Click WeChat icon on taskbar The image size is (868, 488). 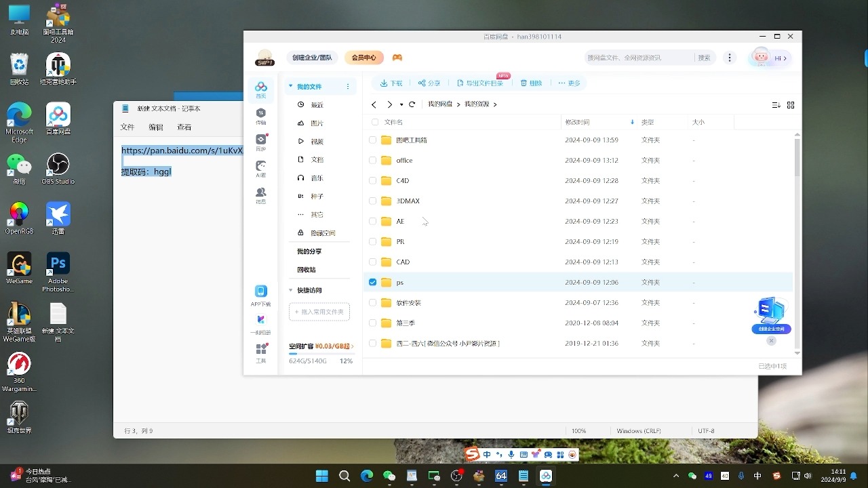(x=389, y=476)
